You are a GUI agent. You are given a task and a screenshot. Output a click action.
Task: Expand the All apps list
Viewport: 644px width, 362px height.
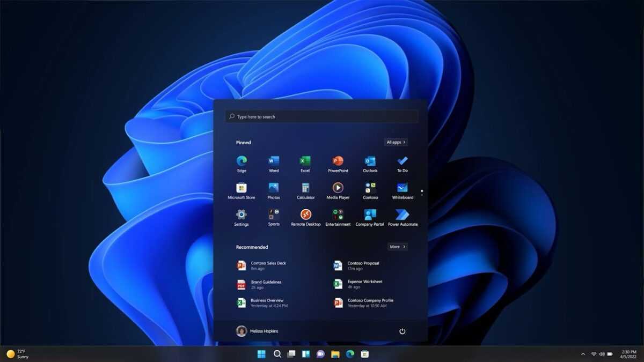tap(396, 142)
